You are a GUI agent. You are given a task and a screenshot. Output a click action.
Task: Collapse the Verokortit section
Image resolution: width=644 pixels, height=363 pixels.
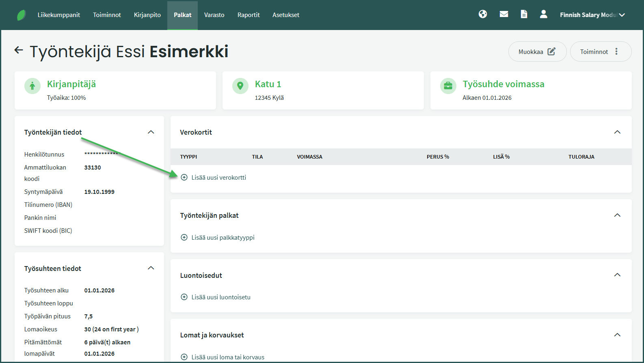617,132
